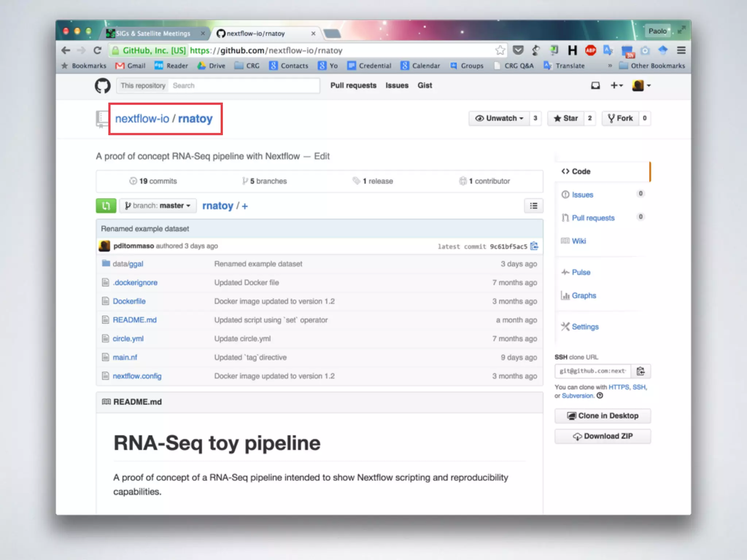Switch clone URL to HTTPS
This screenshot has width=747, height=560.
[619, 387]
